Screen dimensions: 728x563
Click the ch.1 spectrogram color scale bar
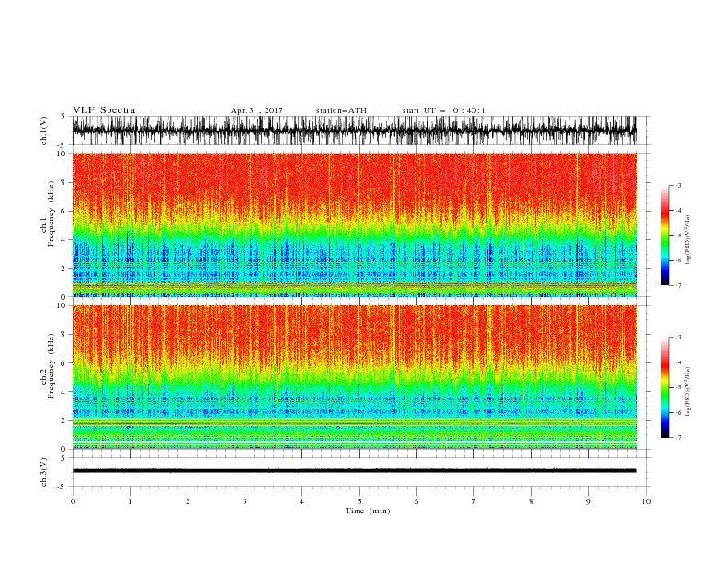pyautogui.click(x=665, y=236)
